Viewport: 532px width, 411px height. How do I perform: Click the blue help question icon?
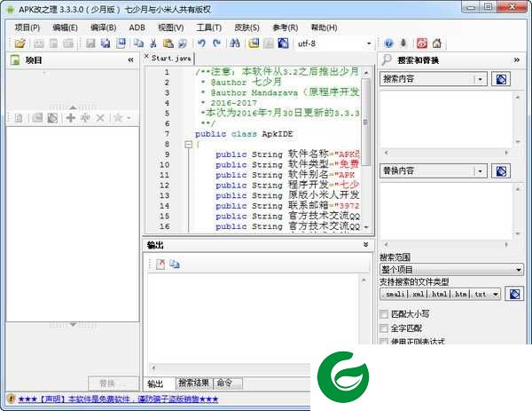click(x=388, y=43)
